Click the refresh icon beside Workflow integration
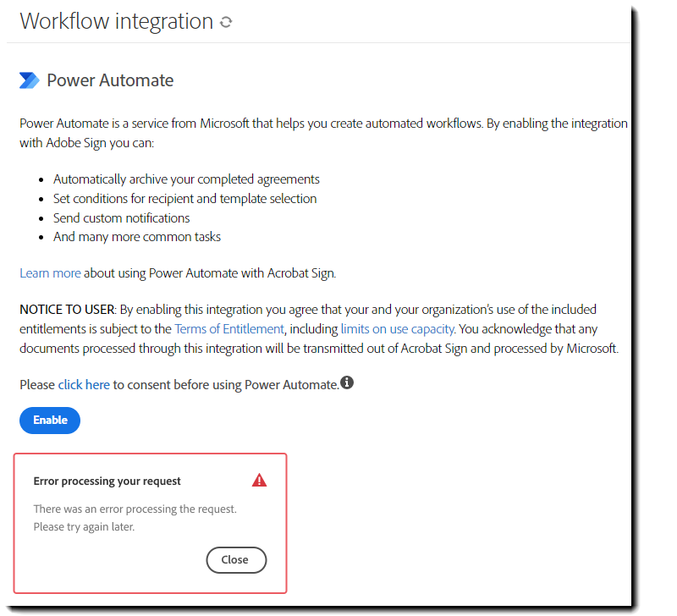Image resolution: width=677 pixels, height=616 pixels. (x=224, y=21)
